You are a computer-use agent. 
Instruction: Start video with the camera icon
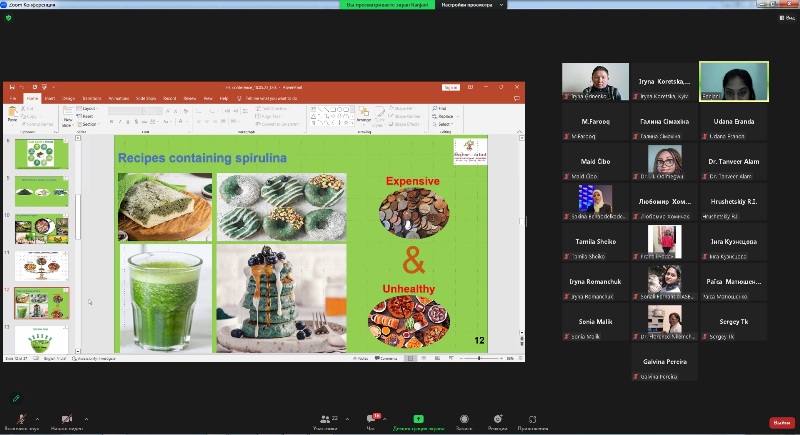[x=66, y=419]
